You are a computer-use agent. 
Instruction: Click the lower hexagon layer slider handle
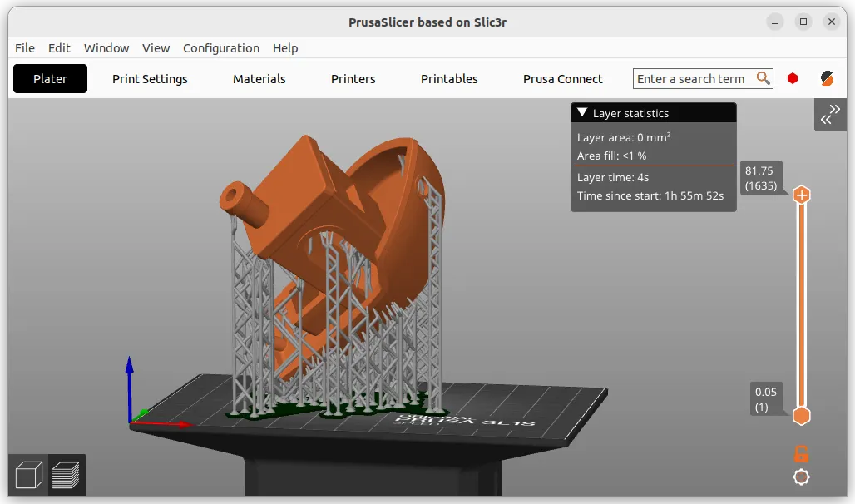point(802,416)
